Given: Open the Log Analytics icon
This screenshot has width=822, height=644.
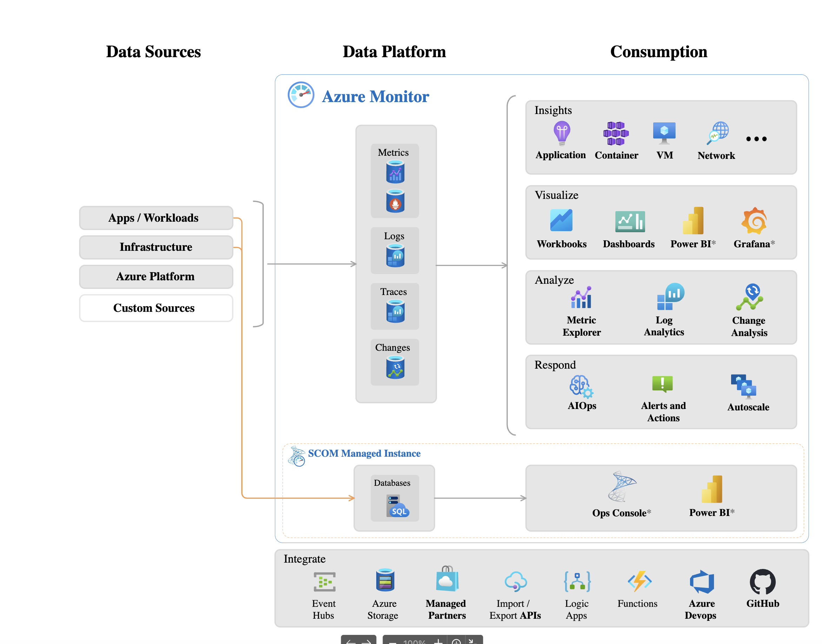Looking at the screenshot, I should 670,296.
